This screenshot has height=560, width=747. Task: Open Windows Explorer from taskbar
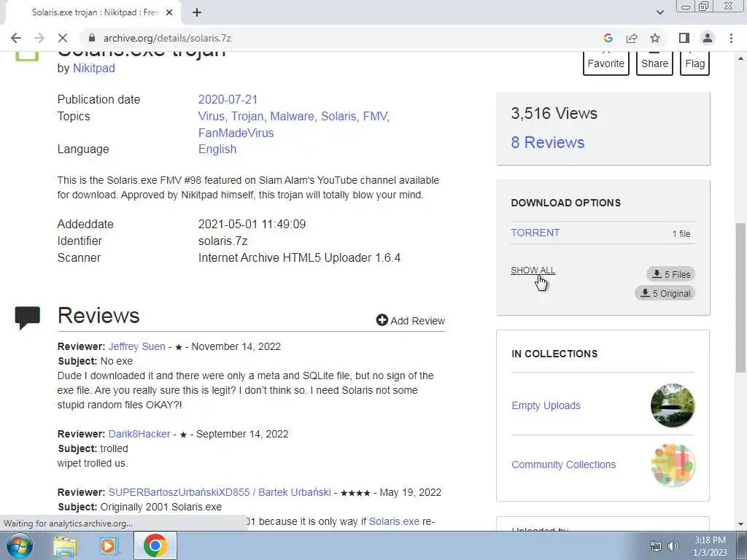pos(64,545)
